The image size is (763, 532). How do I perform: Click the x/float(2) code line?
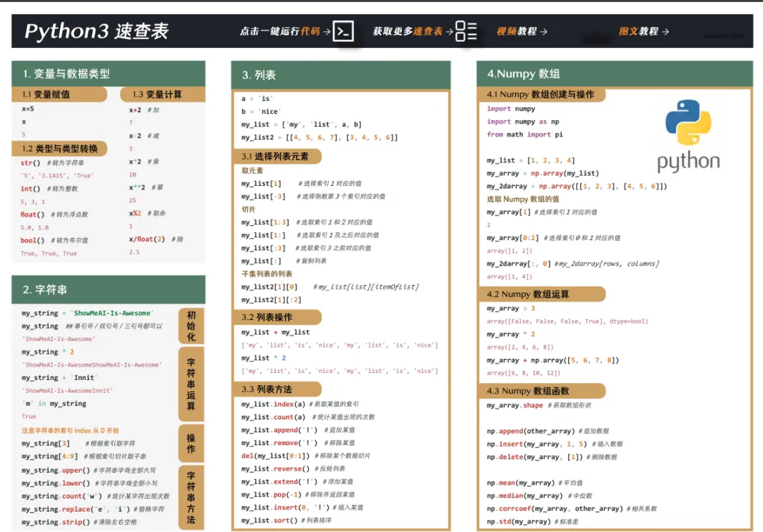pos(155,240)
